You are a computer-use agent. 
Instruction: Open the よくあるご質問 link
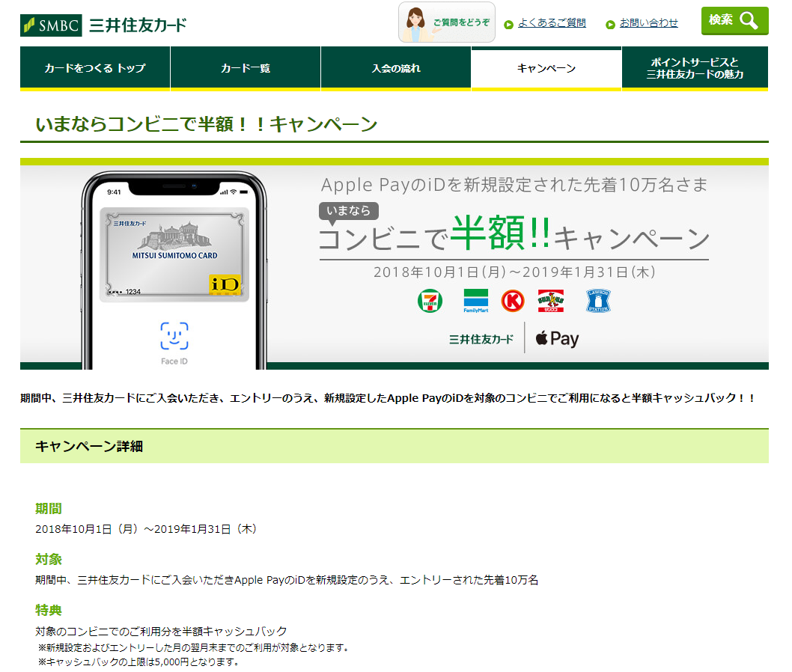tap(552, 22)
